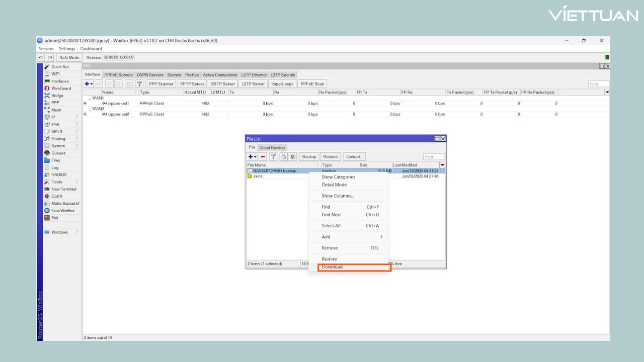Click the copy icon in File List toolbar
Screen dimensions: 644x362
pyautogui.click(x=284, y=157)
